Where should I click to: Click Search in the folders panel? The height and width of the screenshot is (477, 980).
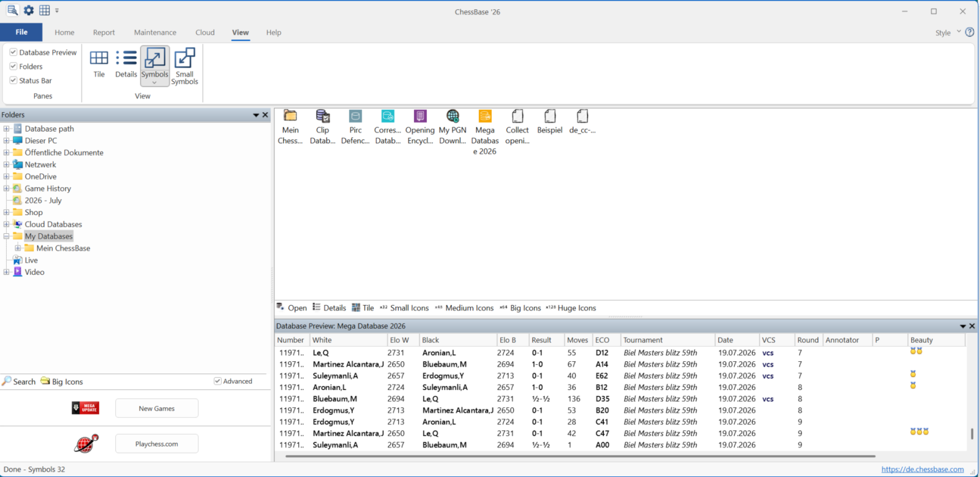(x=19, y=381)
